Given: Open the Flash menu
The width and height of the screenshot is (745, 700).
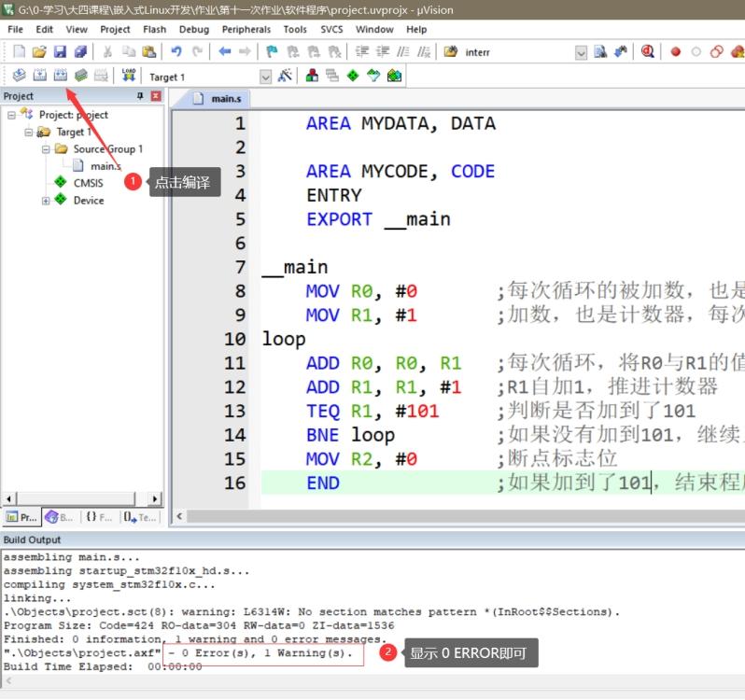Looking at the screenshot, I should 154,29.
